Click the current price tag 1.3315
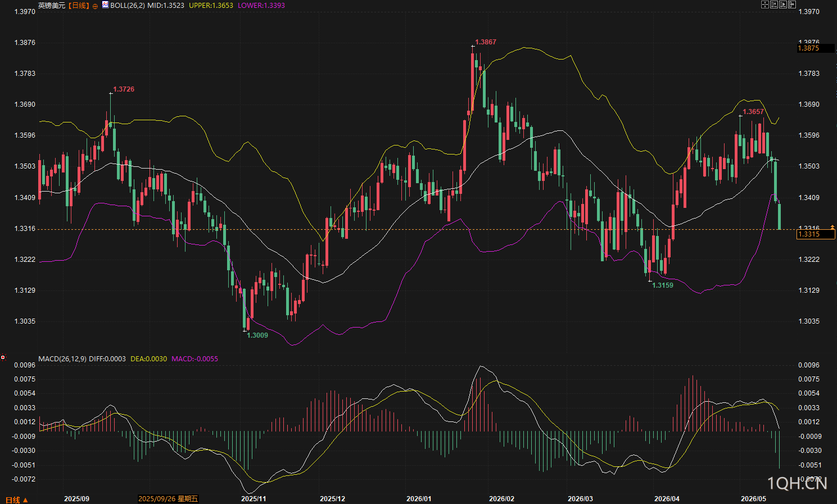Screen dimensions: 837x504 [816, 234]
